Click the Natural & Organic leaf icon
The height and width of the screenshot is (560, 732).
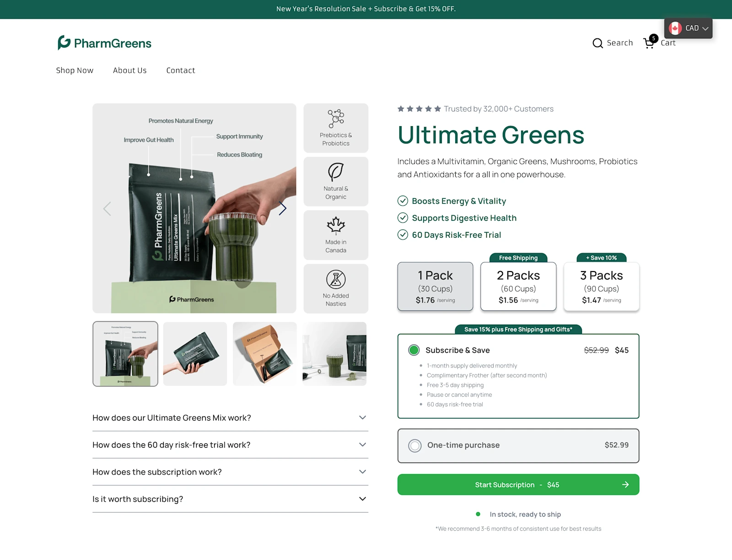(x=336, y=172)
